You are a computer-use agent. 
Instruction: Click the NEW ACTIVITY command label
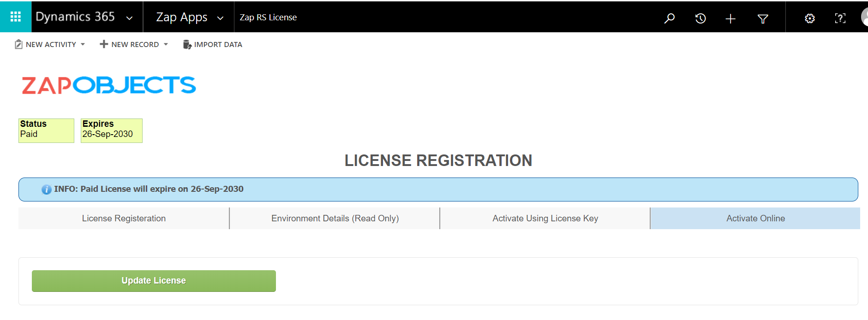[x=51, y=45]
